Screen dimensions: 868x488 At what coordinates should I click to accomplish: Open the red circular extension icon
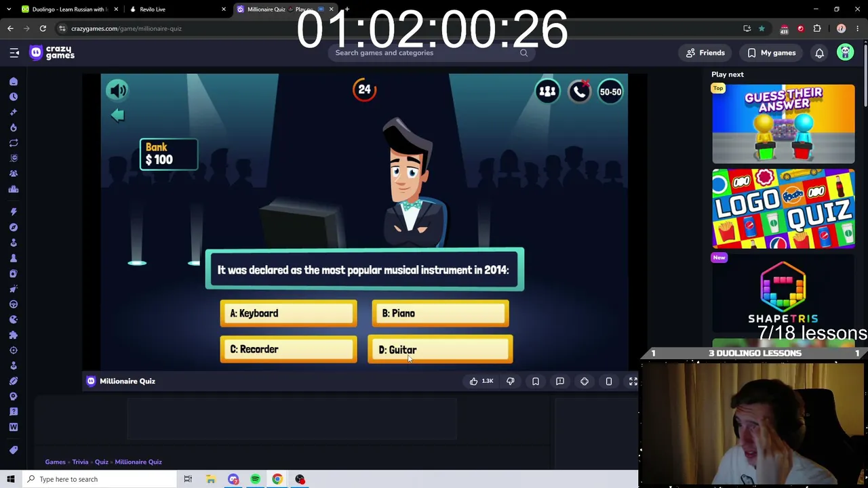800,28
